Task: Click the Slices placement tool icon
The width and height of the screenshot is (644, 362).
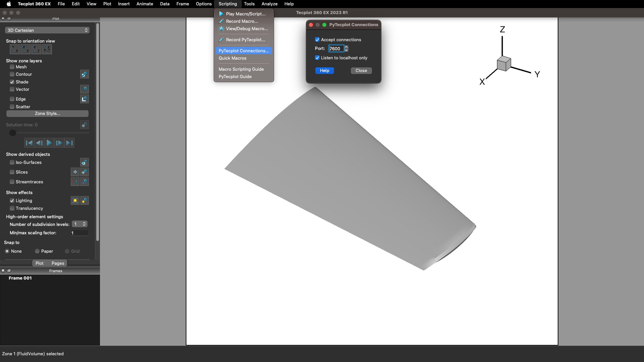Action: tap(75, 172)
